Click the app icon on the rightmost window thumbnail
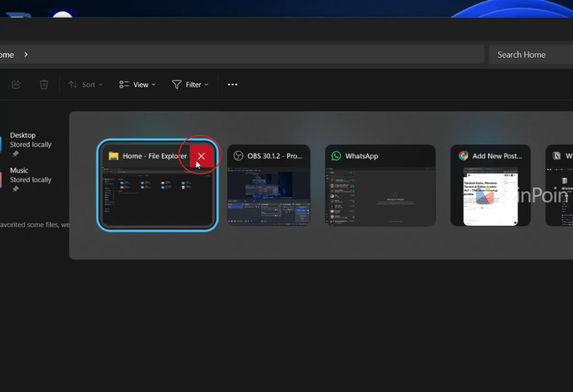The width and height of the screenshot is (573, 392). pos(557,155)
